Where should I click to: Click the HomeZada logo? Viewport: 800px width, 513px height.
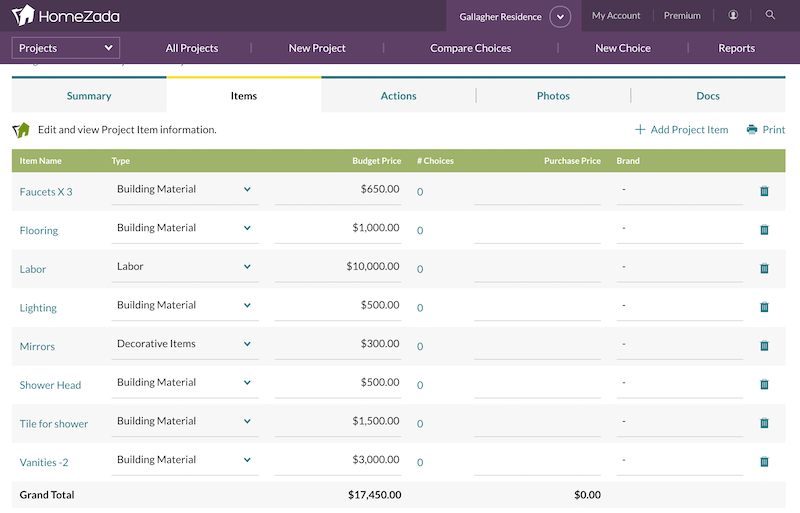click(x=66, y=15)
